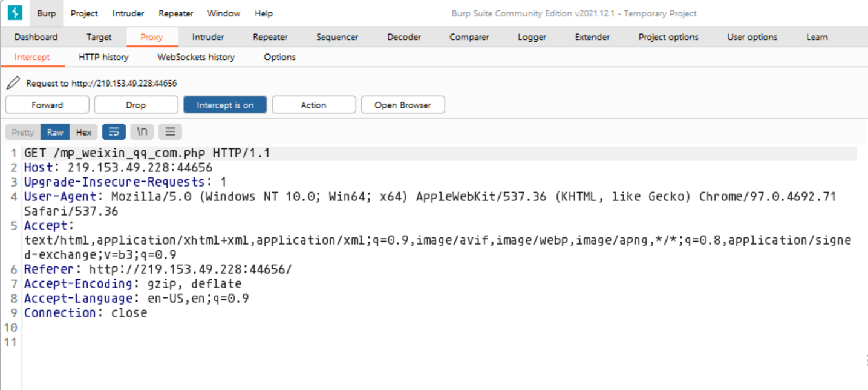Open the Action dropdown menu
868x390 pixels.
pyautogui.click(x=313, y=105)
